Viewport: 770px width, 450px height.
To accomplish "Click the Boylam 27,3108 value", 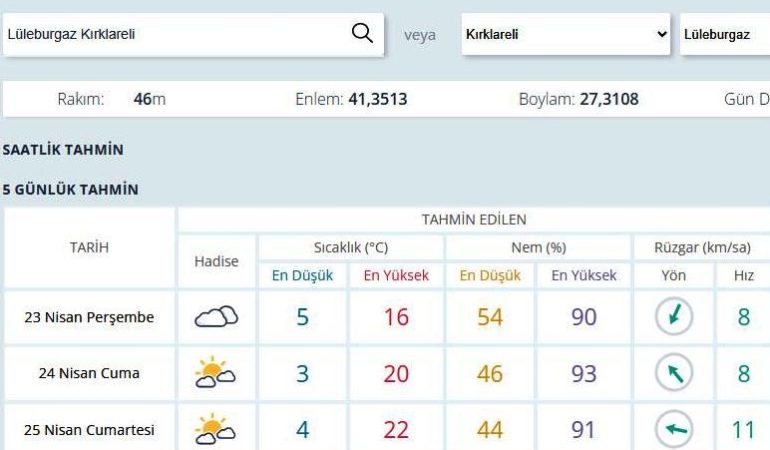I will [x=608, y=99].
